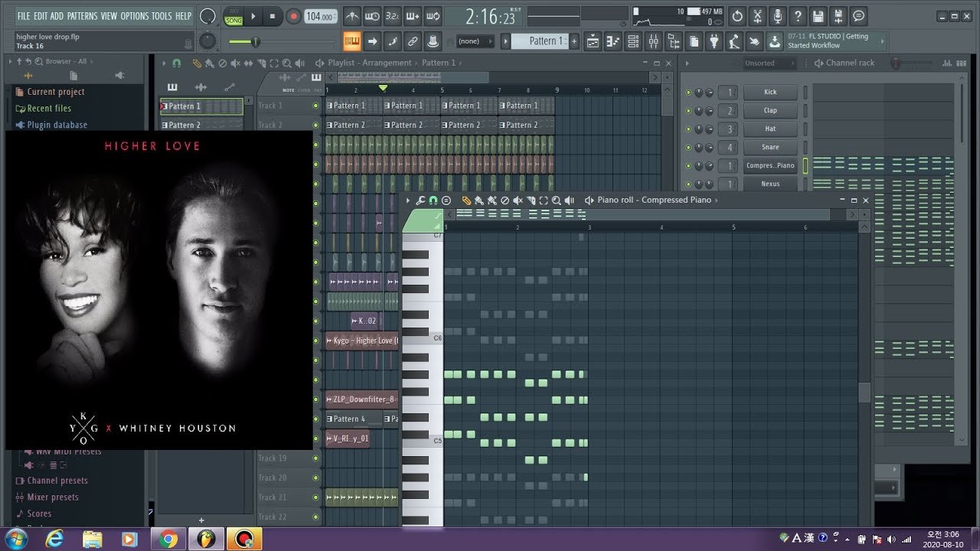Select the Snare channel button
Image resolution: width=980 pixels, height=551 pixels.
click(x=770, y=147)
